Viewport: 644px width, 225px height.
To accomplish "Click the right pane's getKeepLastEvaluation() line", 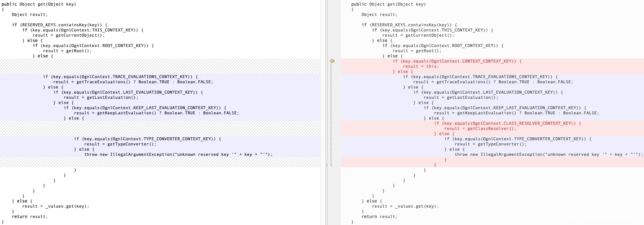I will tap(516, 113).
